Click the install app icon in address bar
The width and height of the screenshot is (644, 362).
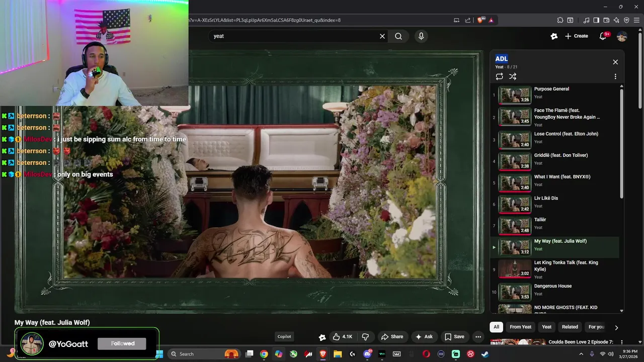click(456, 20)
